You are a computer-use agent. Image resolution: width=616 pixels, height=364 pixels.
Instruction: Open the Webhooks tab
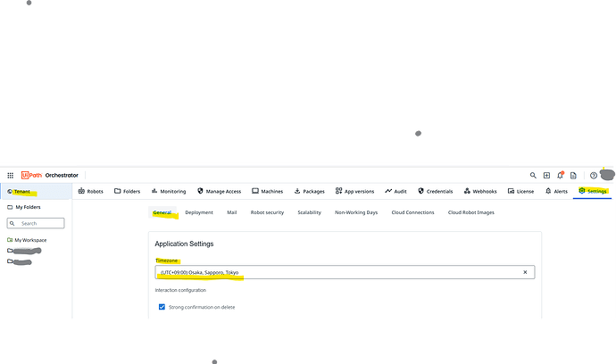pos(480,191)
